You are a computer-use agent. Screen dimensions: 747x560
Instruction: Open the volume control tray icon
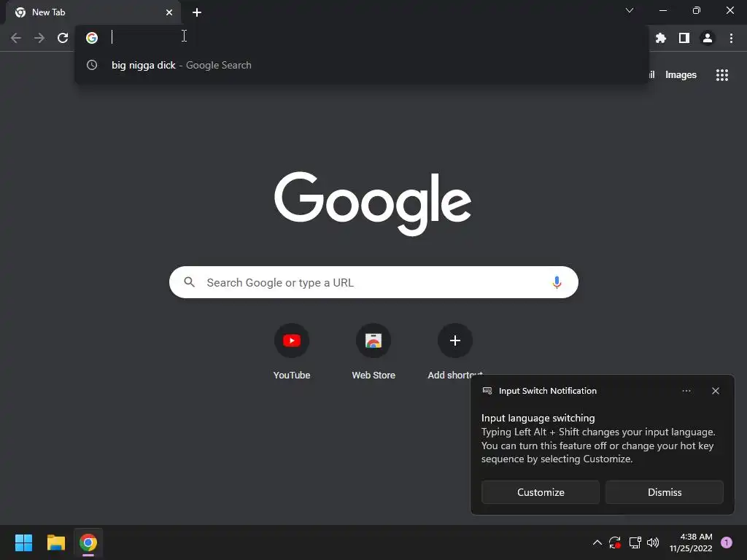pyautogui.click(x=653, y=542)
